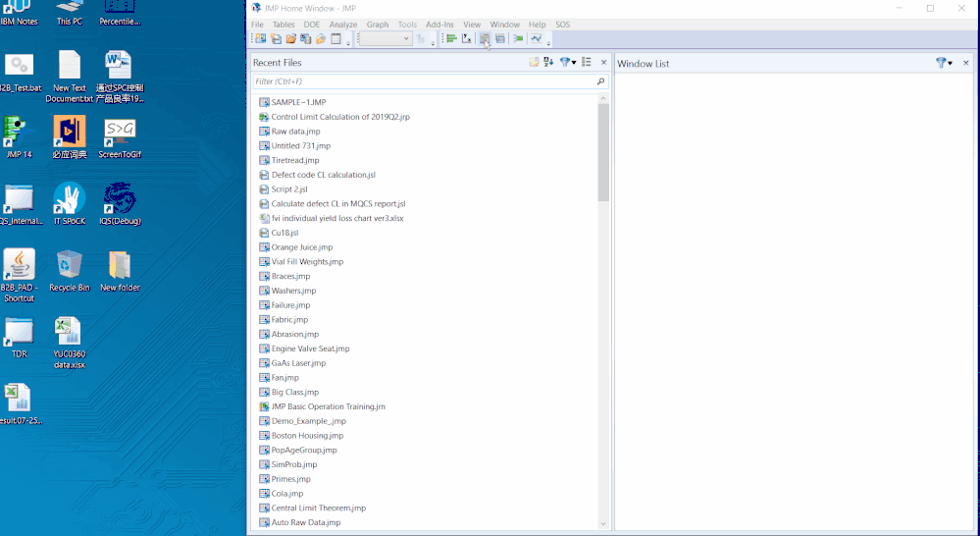The image size is (980, 536).
Task: Click the toolbar icon under the cursor
Action: pos(485,39)
